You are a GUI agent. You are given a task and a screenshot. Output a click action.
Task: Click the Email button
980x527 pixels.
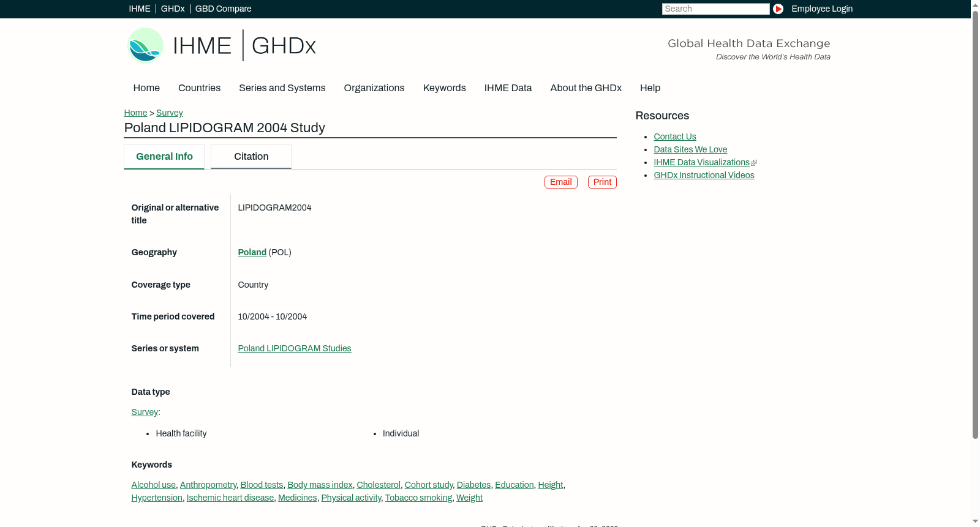coord(561,182)
